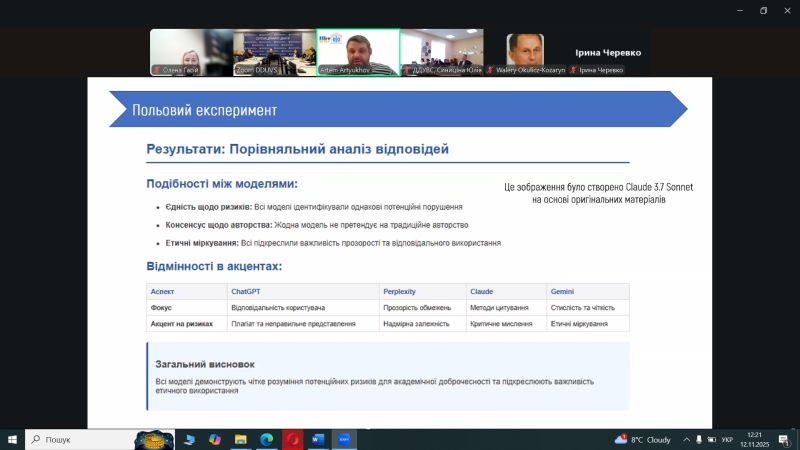This screenshot has height=450, width=800.
Task: Select Олена Гаєва's participant video tile
Action: tap(190, 52)
